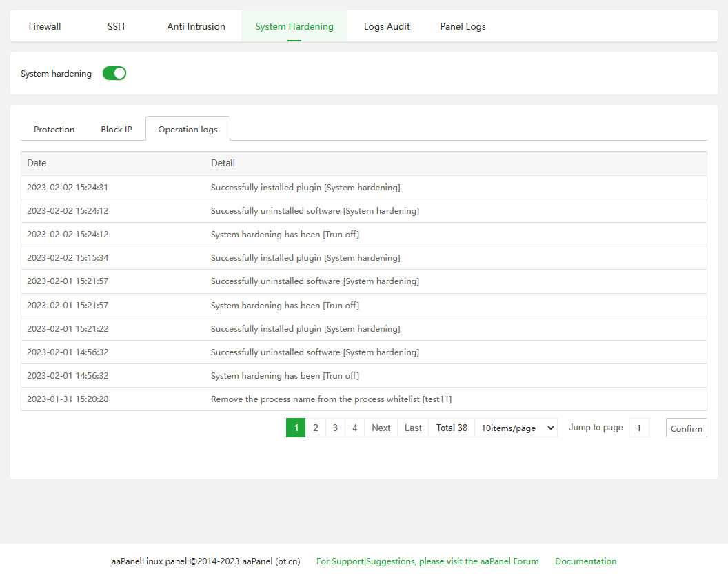Select the Operation logs sub-tab
This screenshot has width=728, height=578.
[188, 129]
